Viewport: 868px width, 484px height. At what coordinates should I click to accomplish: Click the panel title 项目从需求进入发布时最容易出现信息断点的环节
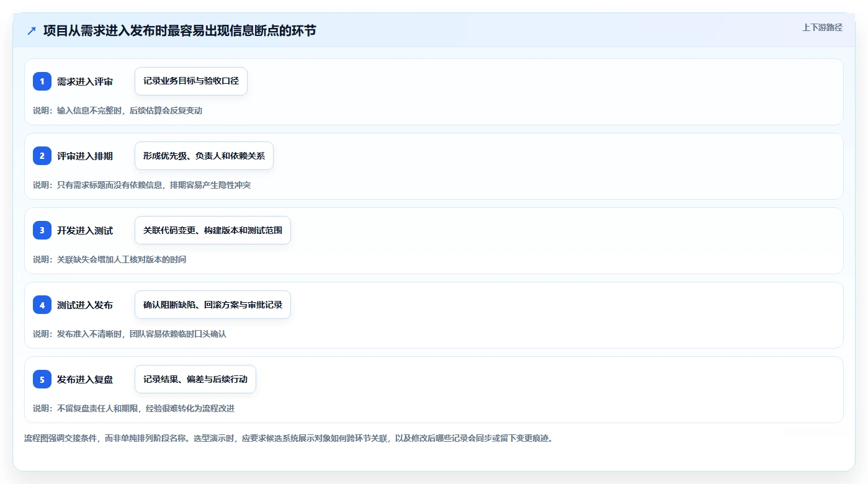tap(180, 30)
